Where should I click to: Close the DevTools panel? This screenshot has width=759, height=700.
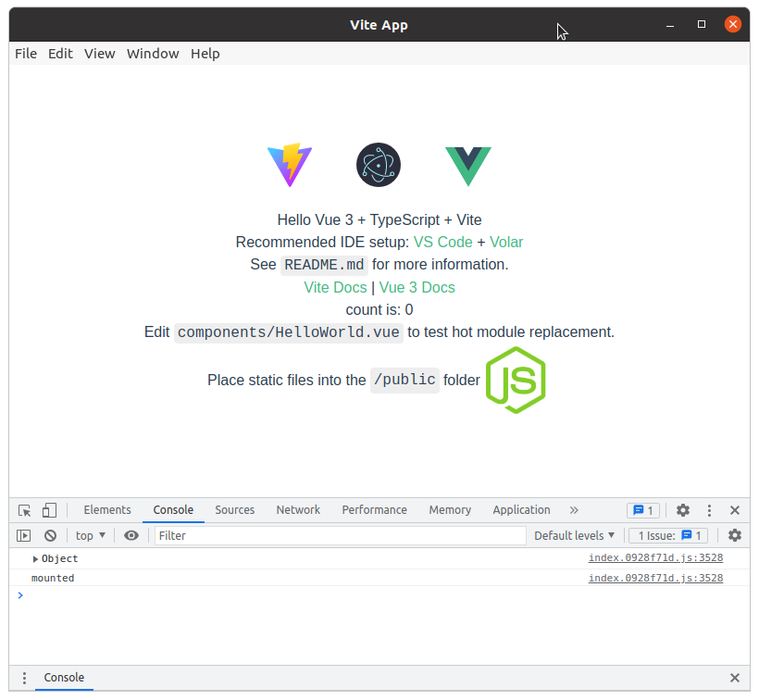734,510
